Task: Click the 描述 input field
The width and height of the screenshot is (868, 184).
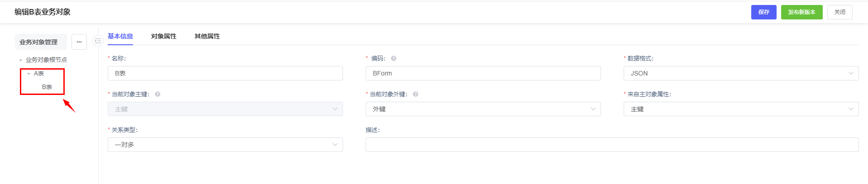Action: pyautogui.click(x=612, y=145)
